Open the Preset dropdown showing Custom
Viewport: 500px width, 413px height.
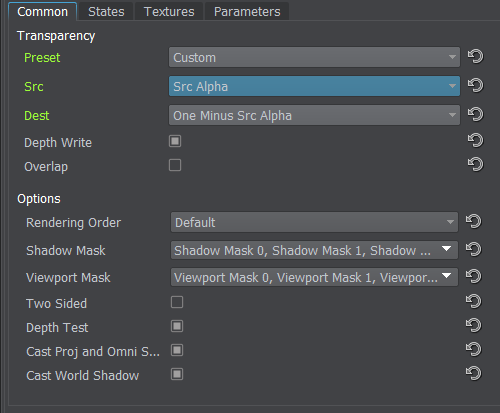click(x=314, y=57)
